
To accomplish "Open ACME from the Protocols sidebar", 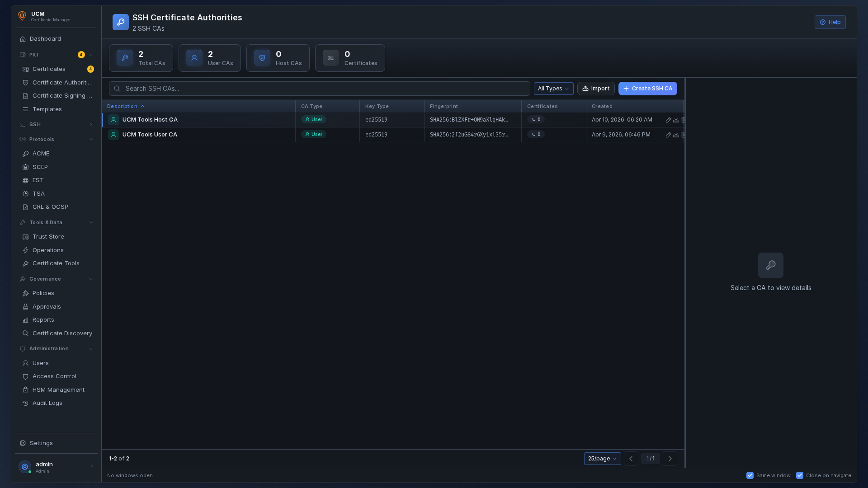I will pyautogui.click(x=41, y=153).
